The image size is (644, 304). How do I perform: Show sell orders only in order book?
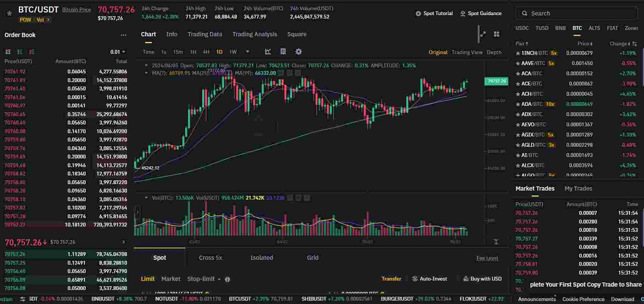click(32, 52)
